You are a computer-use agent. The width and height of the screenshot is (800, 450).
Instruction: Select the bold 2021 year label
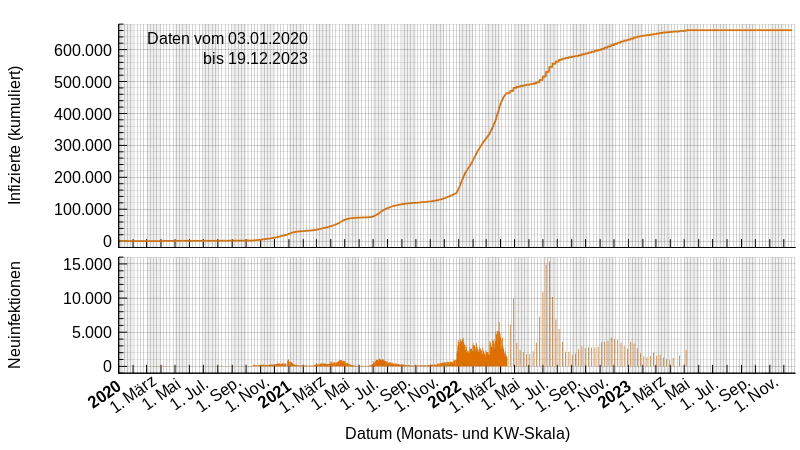tap(276, 394)
